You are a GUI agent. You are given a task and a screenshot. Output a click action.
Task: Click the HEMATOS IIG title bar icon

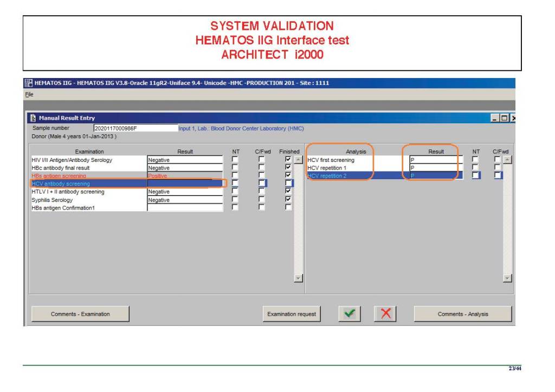(x=28, y=83)
